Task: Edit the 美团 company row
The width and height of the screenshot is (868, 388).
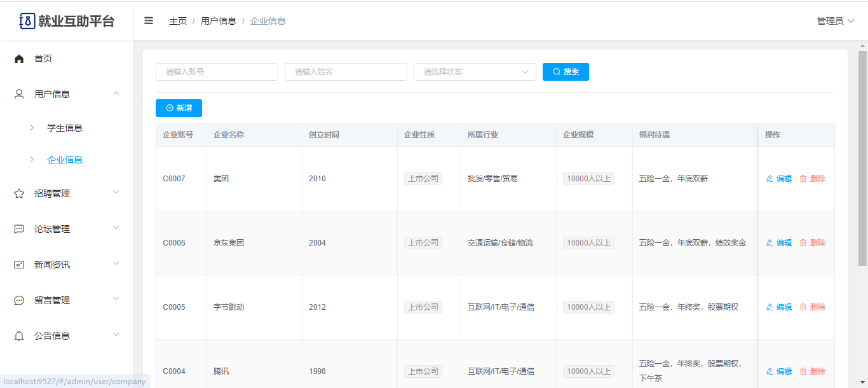Action: (x=779, y=179)
